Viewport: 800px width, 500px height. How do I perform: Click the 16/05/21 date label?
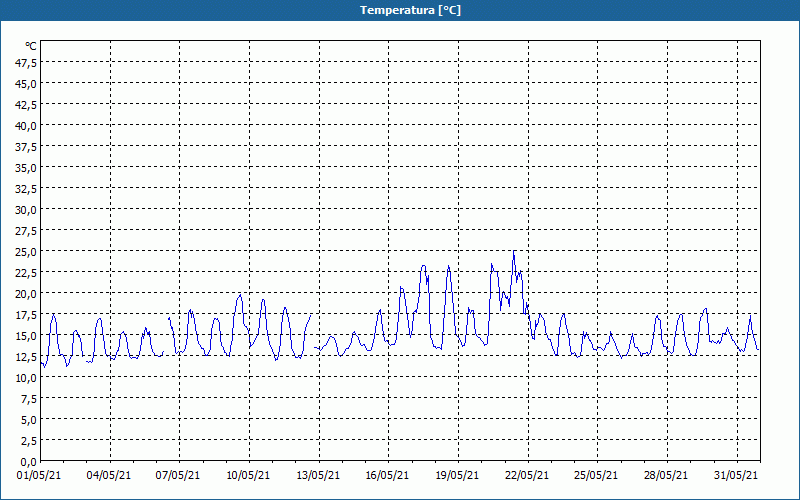(387, 475)
